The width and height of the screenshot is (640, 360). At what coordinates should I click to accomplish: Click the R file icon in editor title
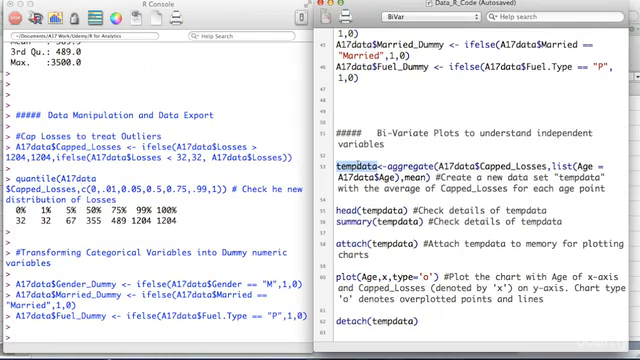[429, 3]
